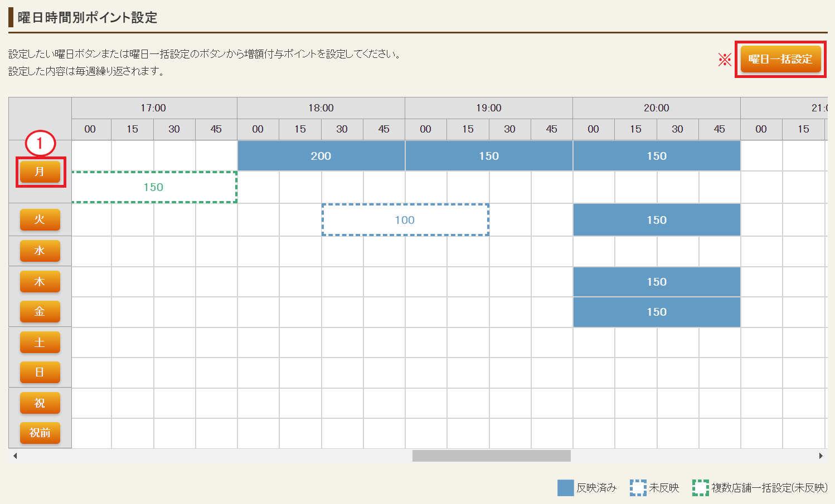Screen dimensions: 835x504
Task: Choose the 土 (Saturday) day button
Action: pyautogui.click(x=40, y=342)
